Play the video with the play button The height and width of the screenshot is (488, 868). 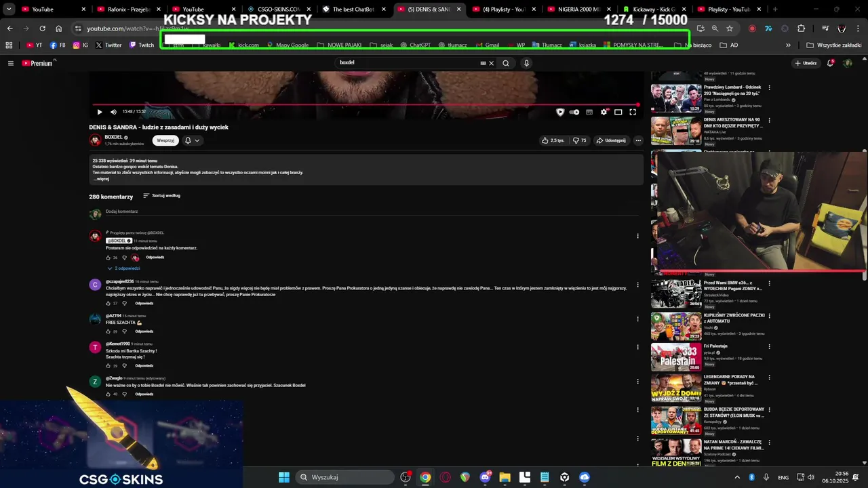100,112
